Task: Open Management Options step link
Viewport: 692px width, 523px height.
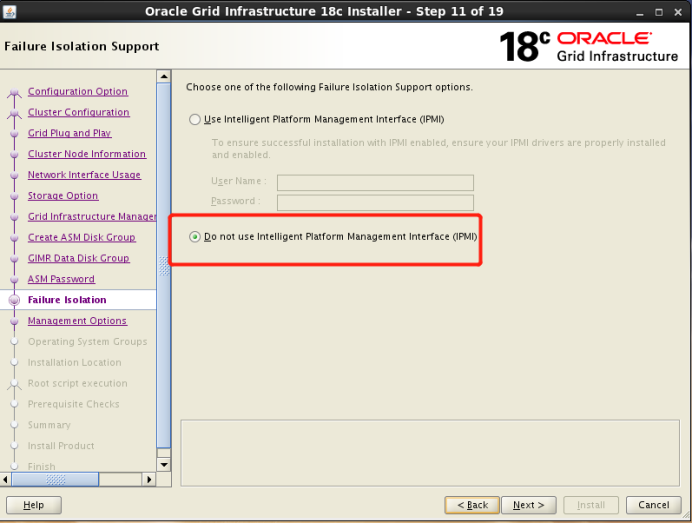Action: click(x=77, y=321)
